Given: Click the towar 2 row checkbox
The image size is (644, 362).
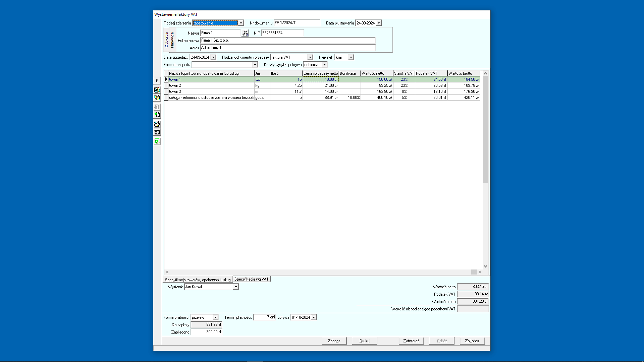Looking at the screenshot, I should [x=166, y=85].
